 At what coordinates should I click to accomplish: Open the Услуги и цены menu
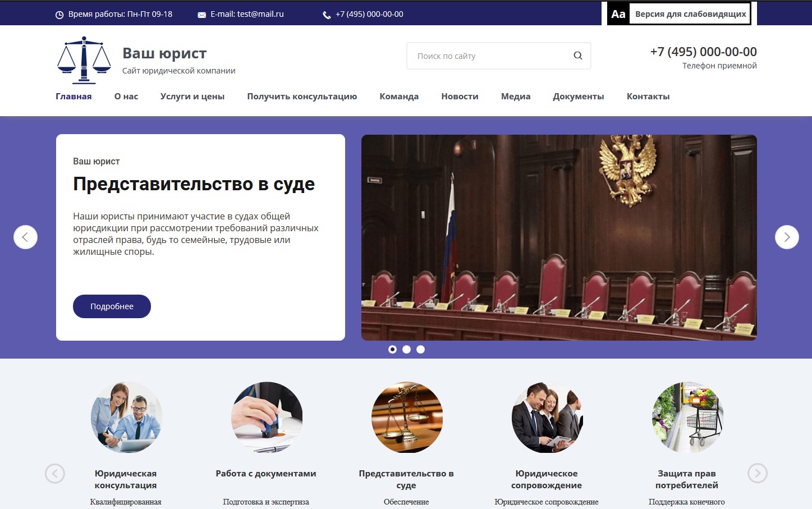pyautogui.click(x=192, y=97)
